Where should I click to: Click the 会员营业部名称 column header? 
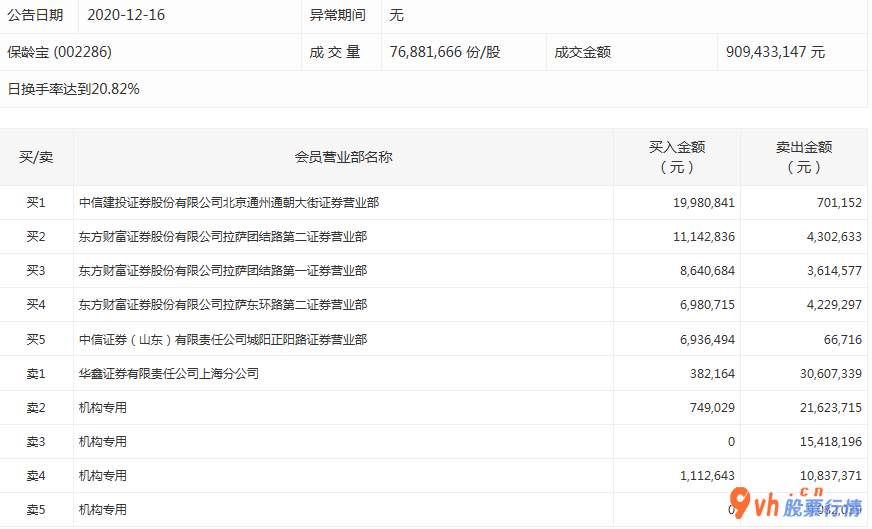[x=343, y=157]
